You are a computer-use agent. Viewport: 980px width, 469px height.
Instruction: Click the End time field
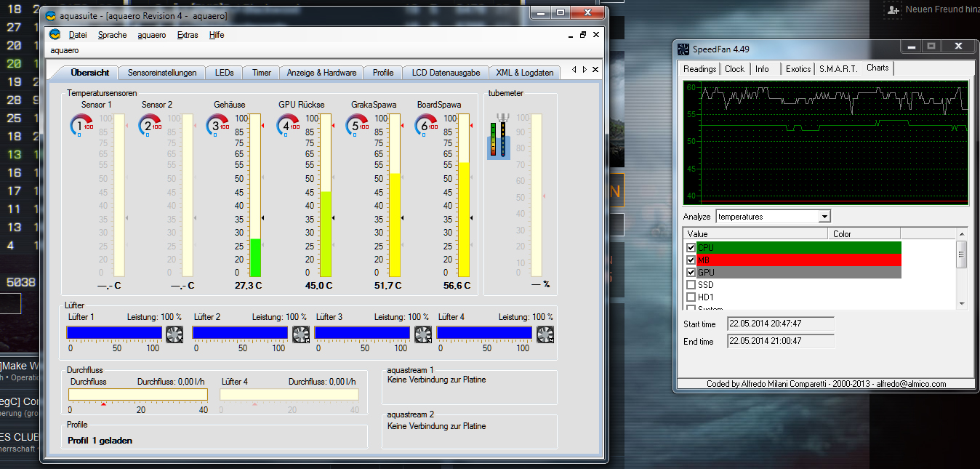[x=781, y=341]
